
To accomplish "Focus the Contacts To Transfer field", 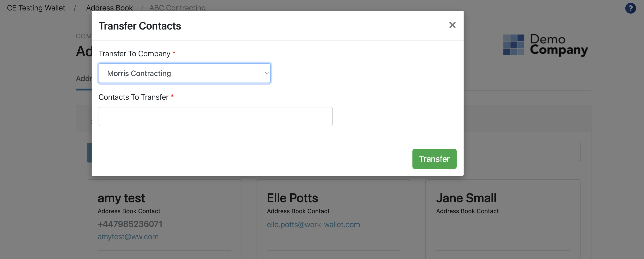I will pos(215,116).
